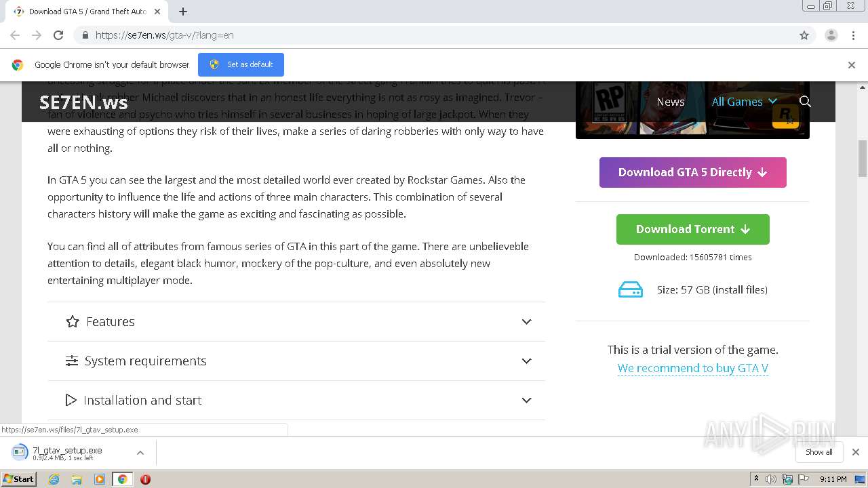Reload the page with refresh icon

(58, 35)
